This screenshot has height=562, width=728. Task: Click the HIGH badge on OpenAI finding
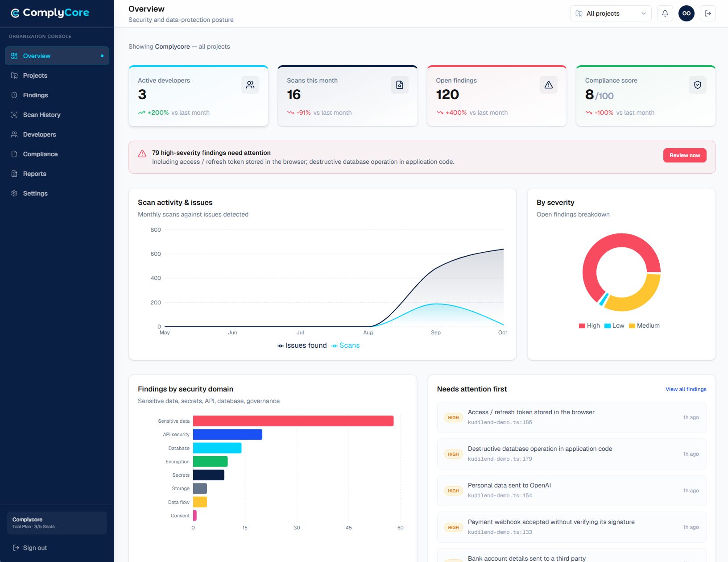pyautogui.click(x=453, y=491)
